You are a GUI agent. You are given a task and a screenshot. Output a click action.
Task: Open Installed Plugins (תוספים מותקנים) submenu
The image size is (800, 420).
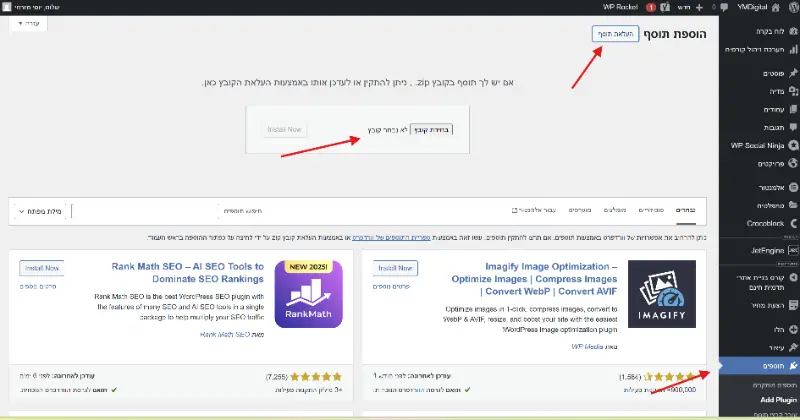point(774,385)
